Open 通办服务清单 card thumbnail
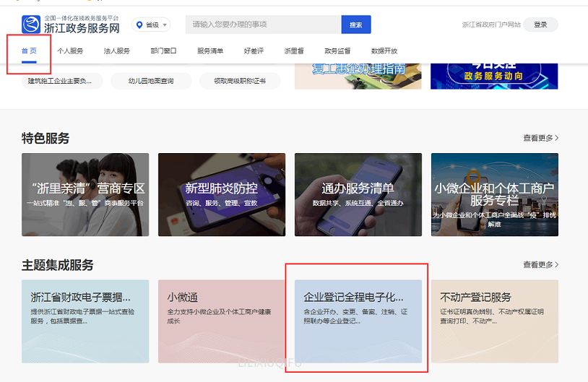 [x=358, y=194]
